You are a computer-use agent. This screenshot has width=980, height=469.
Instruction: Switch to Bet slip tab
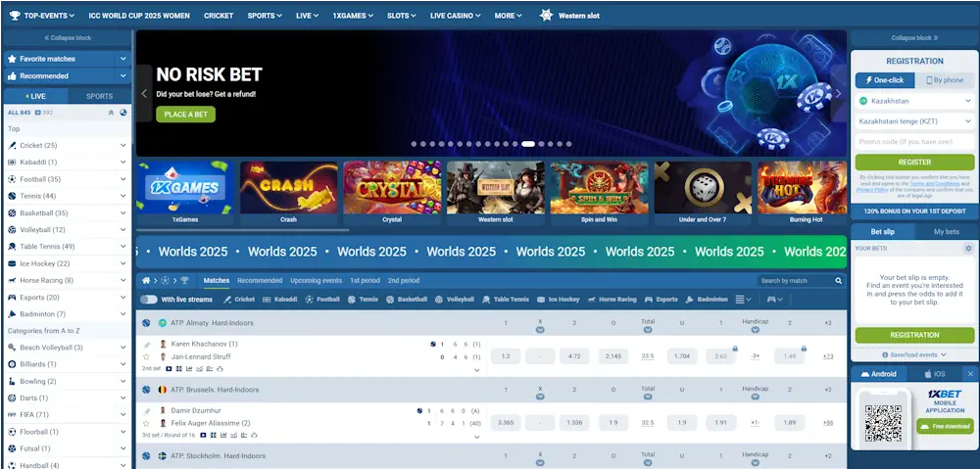coord(883,232)
